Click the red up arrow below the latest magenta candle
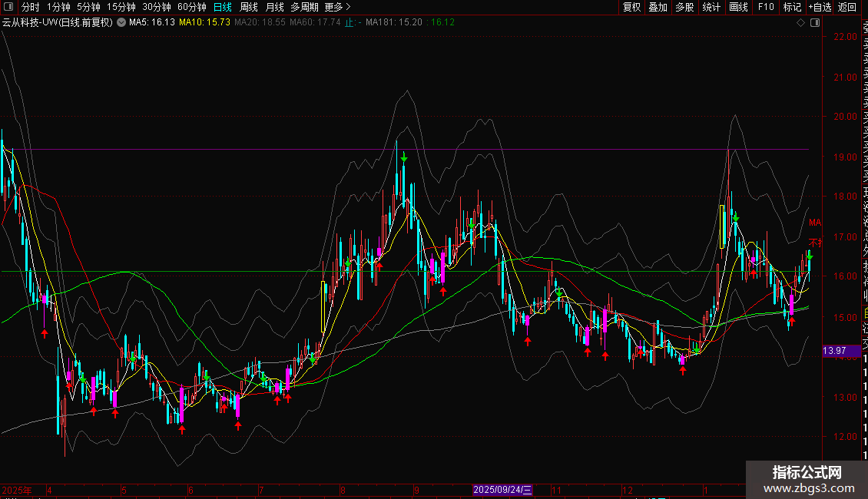 791,322
